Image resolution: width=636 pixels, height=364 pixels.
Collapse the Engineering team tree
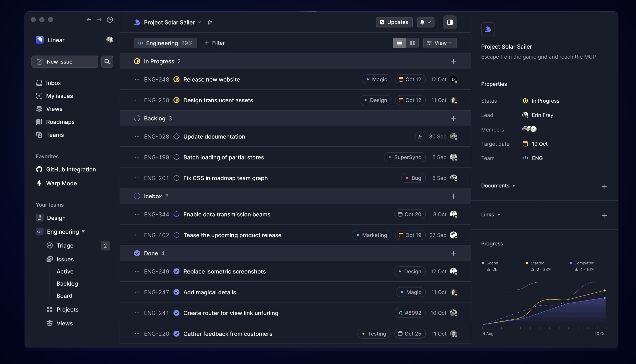(84, 231)
